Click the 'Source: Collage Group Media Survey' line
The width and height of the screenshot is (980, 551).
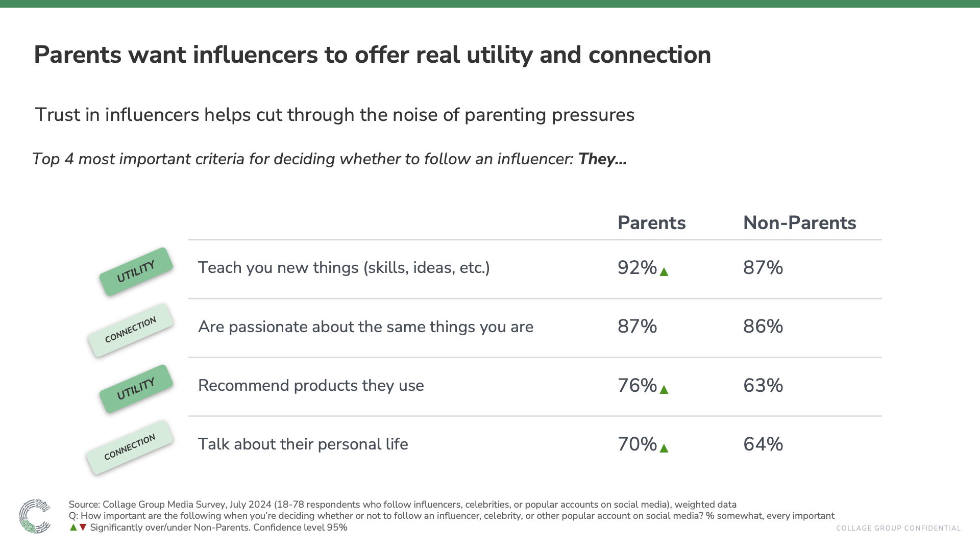coord(402,505)
